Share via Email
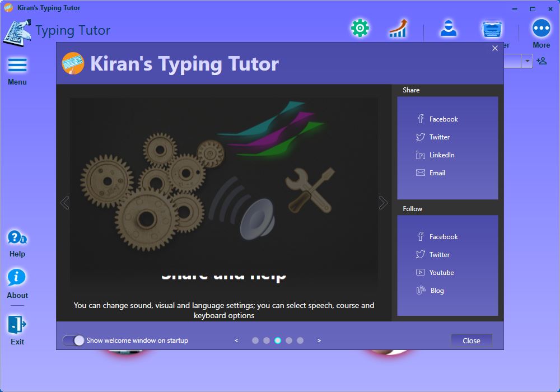This screenshot has width=560, height=392. coord(430,173)
